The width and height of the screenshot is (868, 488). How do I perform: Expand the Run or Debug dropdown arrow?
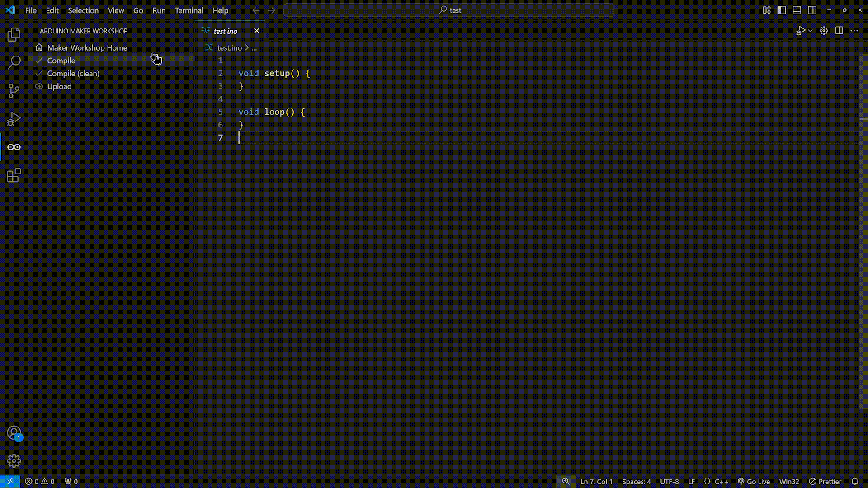[x=811, y=31]
